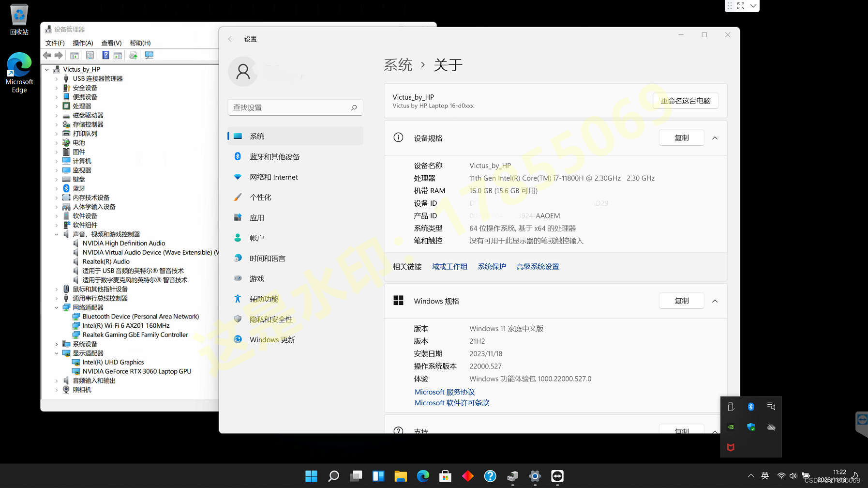Click the blue Help icon in Device Manager toolbar
This screenshot has height=488, width=868.
105,55
